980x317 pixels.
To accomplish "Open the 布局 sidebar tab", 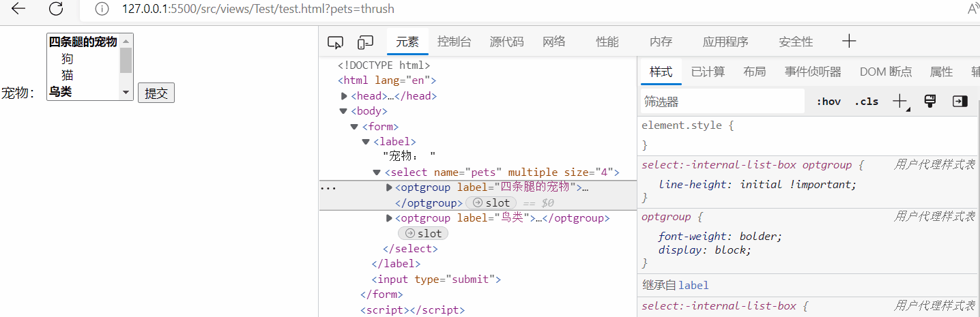I will pyautogui.click(x=754, y=72).
